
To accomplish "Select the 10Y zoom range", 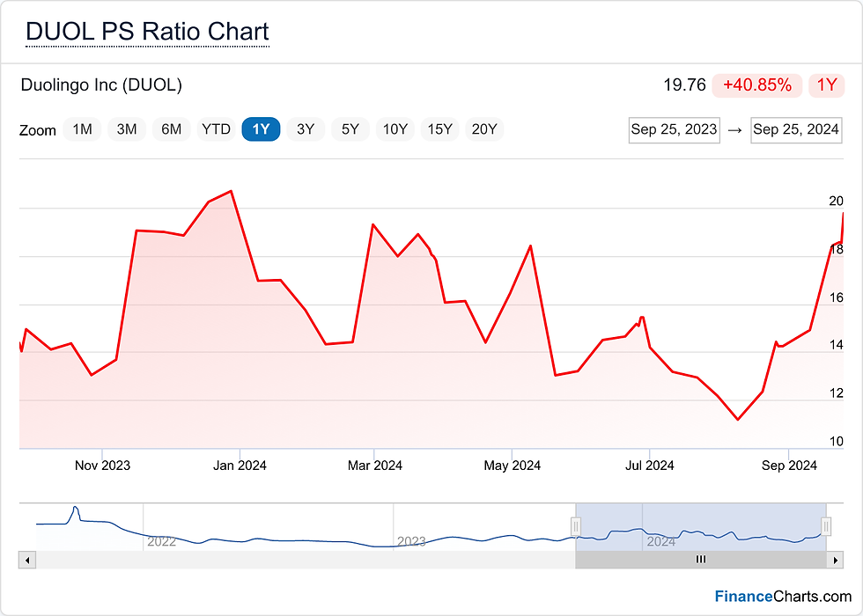I will tap(395, 129).
